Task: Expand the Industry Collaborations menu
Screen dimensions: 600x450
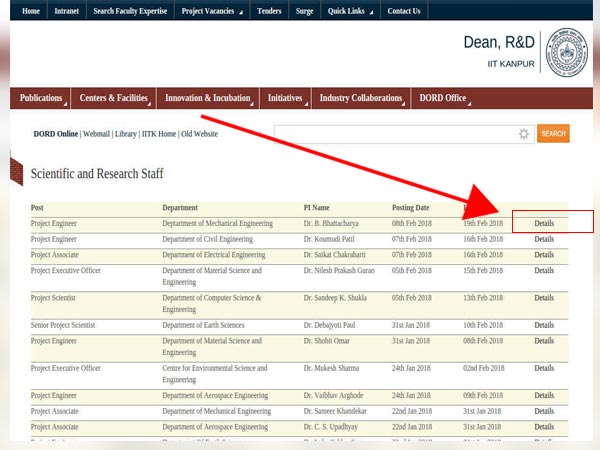Action: click(361, 98)
